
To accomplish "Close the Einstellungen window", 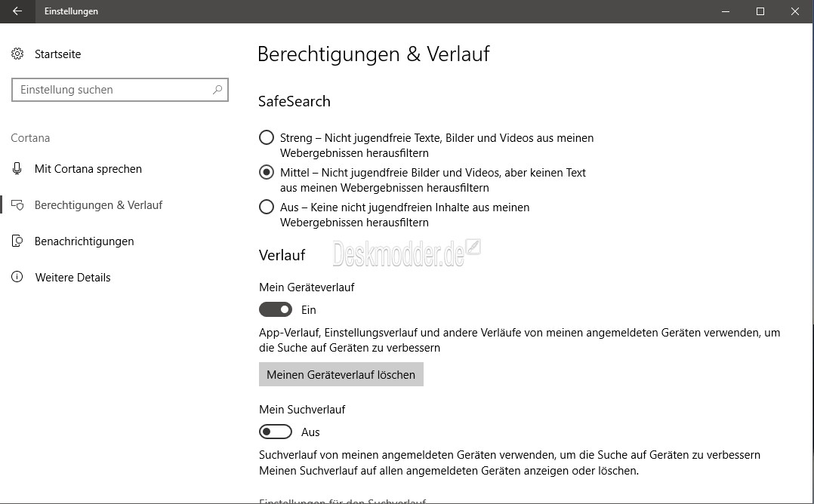I will point(795,11).
